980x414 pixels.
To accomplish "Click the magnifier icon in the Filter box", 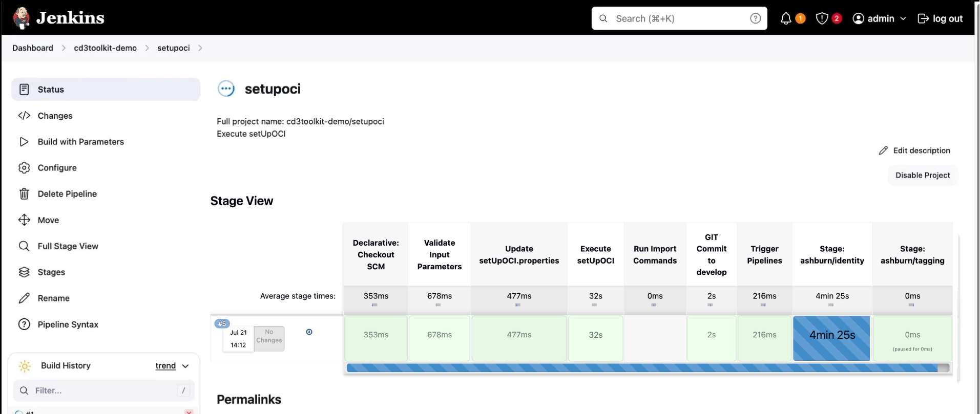I will [x=24, y=391].
